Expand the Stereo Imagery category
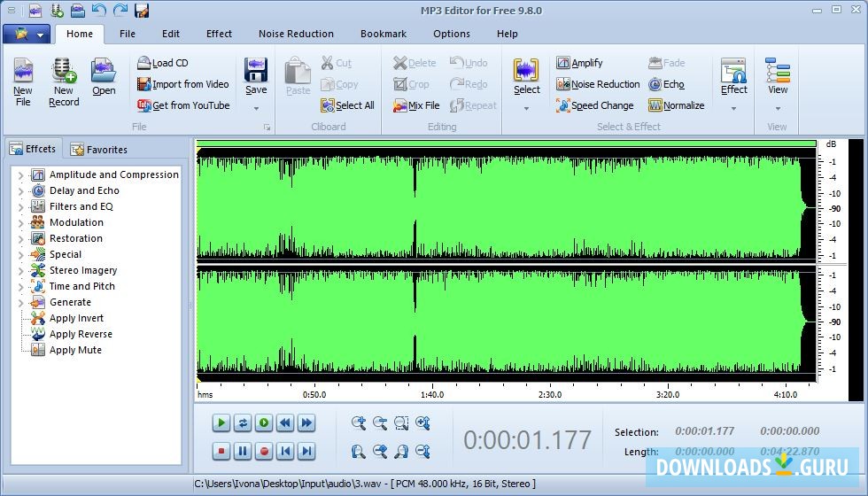The height and width of the screenshot is (496, 868). [x=20, y=271]
